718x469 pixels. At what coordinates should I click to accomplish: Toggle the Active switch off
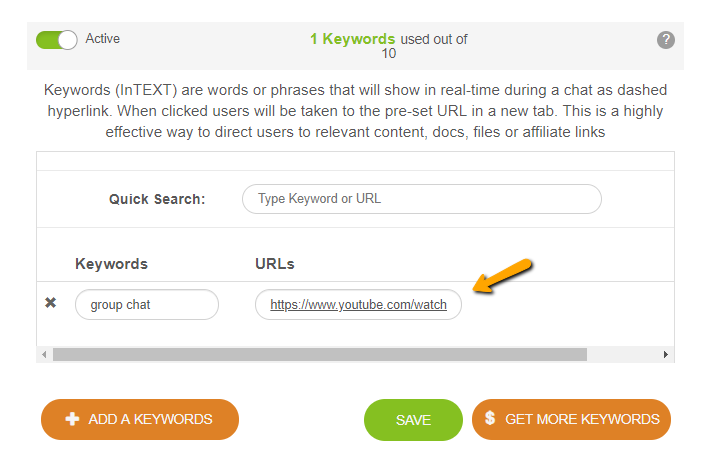(x=56, y=40)
